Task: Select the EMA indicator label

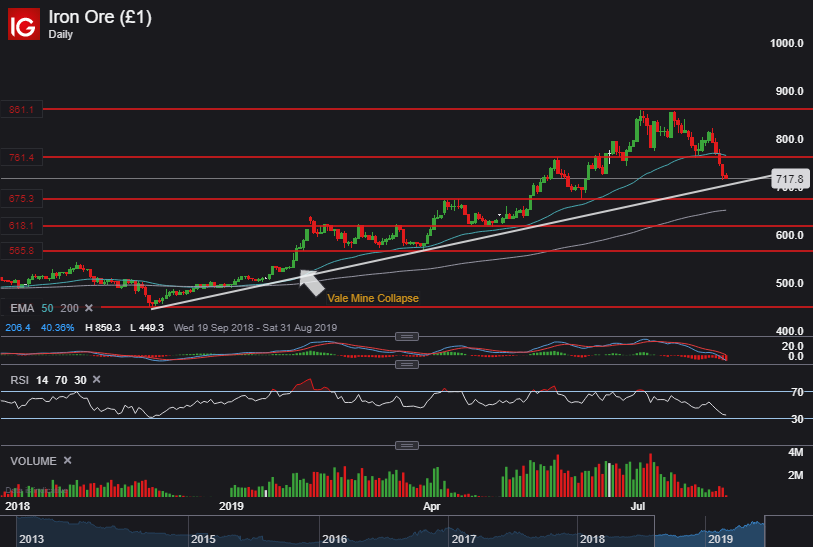Action: [x=22, y=308]
